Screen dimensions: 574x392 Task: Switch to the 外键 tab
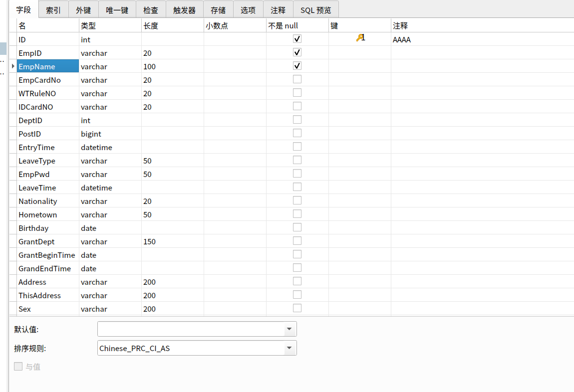point(83,10)
